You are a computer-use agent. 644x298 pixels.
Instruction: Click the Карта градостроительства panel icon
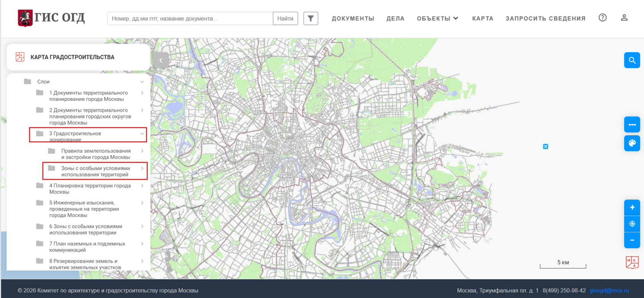click(20, 57)
